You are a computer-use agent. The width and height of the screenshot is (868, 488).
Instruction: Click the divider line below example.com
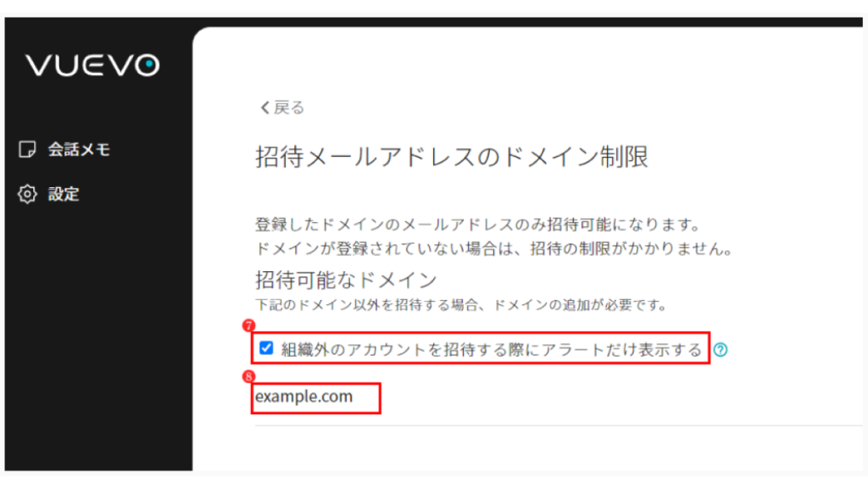pyautogui.click(x=558, y=426)
